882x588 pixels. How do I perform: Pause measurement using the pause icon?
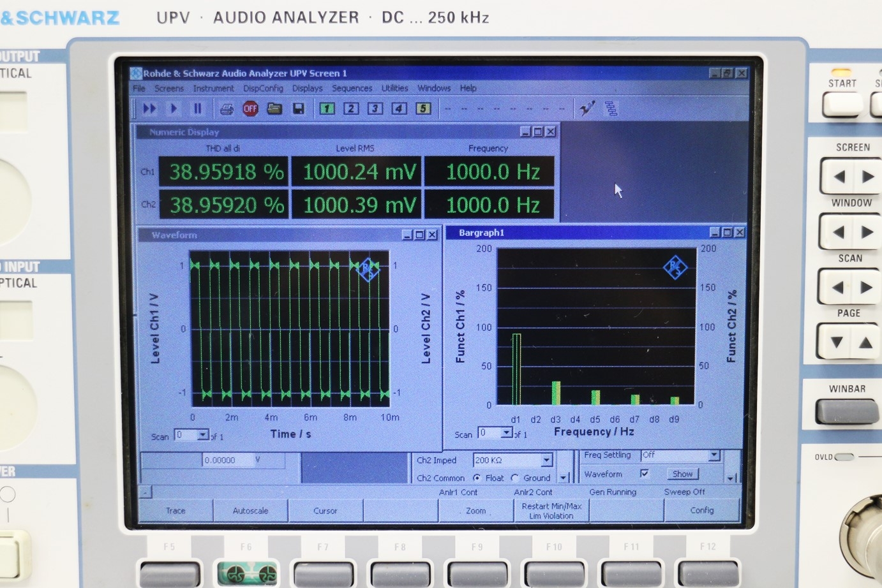click(x=198, y=108)
